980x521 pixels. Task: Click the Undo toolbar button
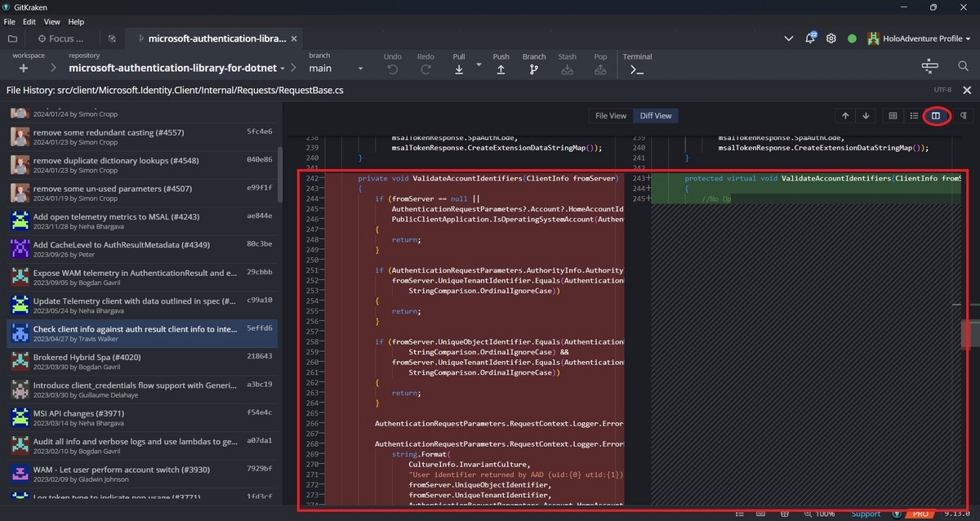click(x=393, y=64)
